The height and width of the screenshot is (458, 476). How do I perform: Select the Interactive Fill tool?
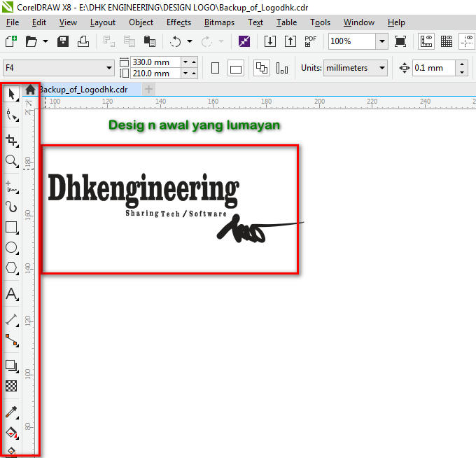[x=11, y=433]
